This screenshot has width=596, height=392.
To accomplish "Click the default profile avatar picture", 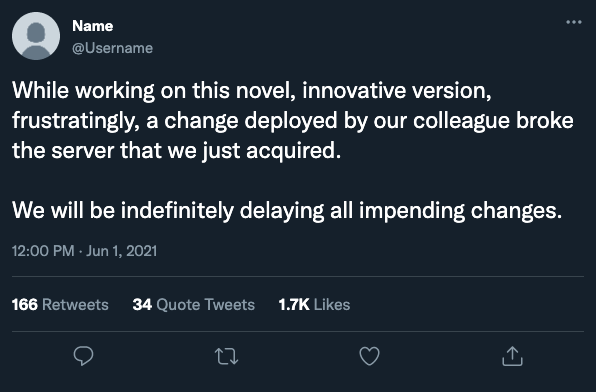I will (36, 36).
